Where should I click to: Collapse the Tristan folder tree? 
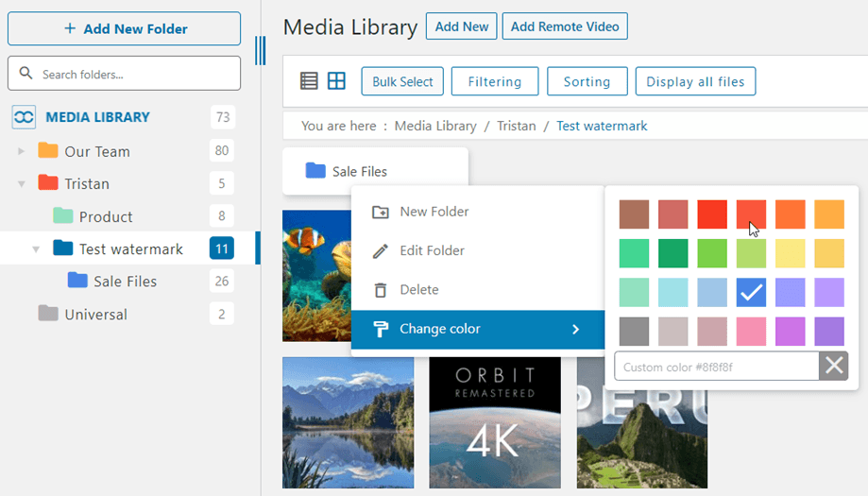point(22,184)
